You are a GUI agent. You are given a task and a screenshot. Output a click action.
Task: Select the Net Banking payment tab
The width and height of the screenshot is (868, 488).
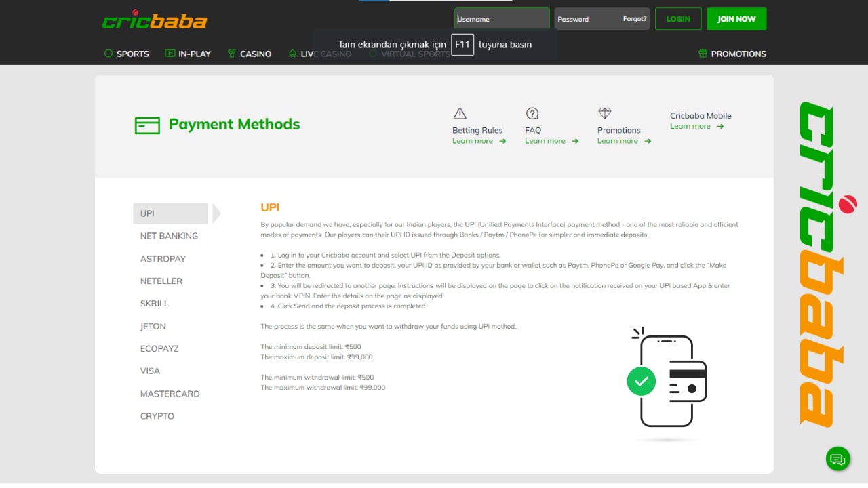(x=169, y=236)
